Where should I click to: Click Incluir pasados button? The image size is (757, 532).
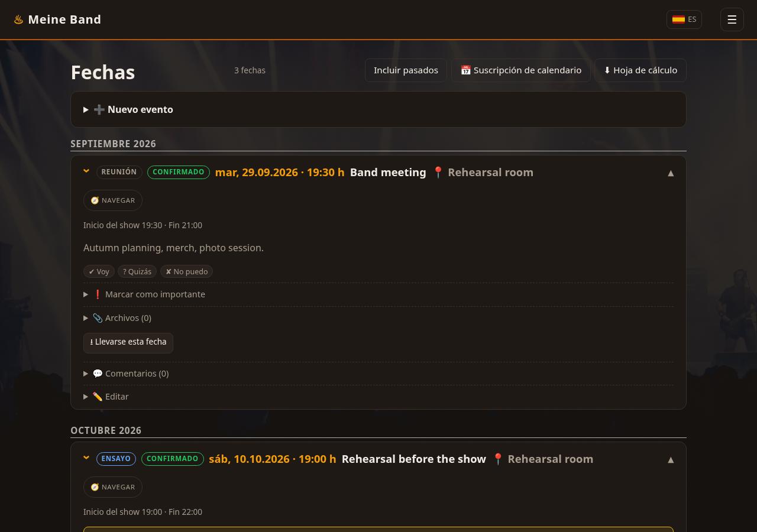406,70
